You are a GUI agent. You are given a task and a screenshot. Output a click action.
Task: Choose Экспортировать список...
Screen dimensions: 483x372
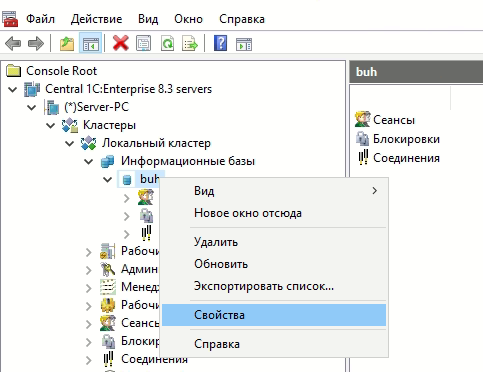coord(274,286)
